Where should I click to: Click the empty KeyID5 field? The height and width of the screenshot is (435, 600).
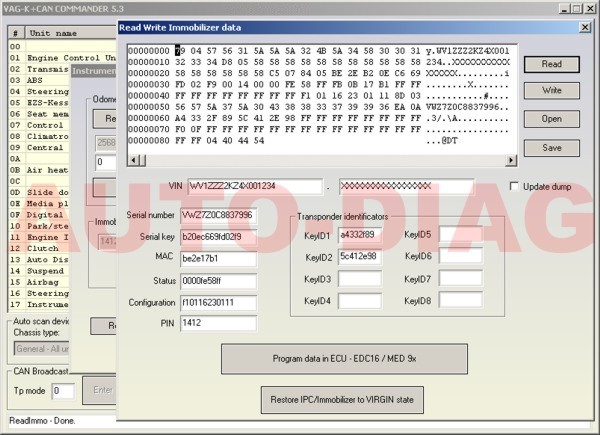point(460,234)
